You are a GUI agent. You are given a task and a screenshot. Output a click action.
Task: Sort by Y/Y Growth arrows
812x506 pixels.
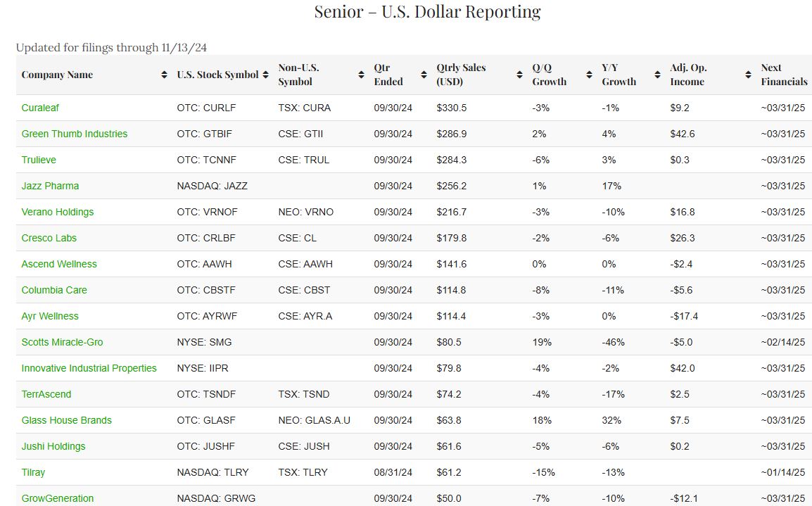pos(657,75)
